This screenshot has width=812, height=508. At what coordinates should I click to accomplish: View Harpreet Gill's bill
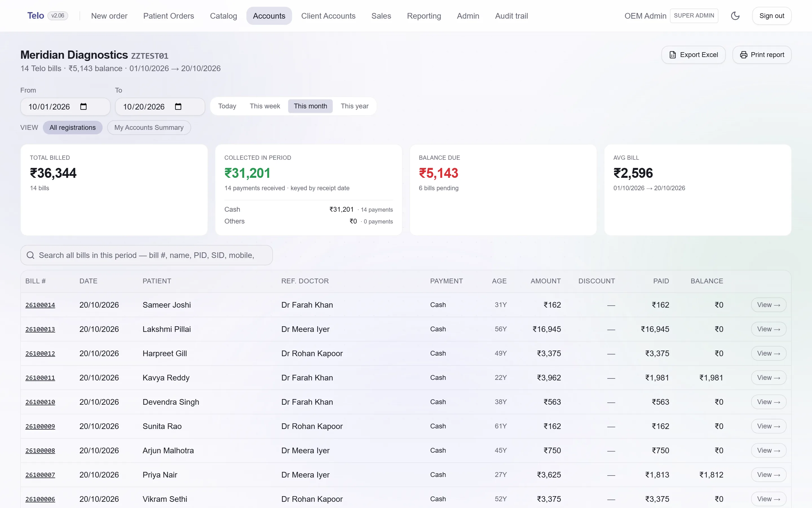click(x=768, y=353)
